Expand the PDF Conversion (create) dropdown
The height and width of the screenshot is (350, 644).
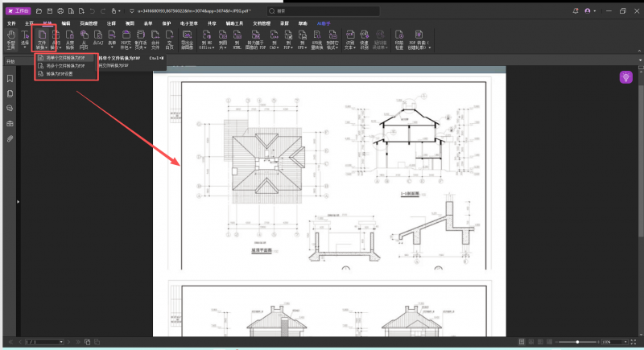point(430,48)
